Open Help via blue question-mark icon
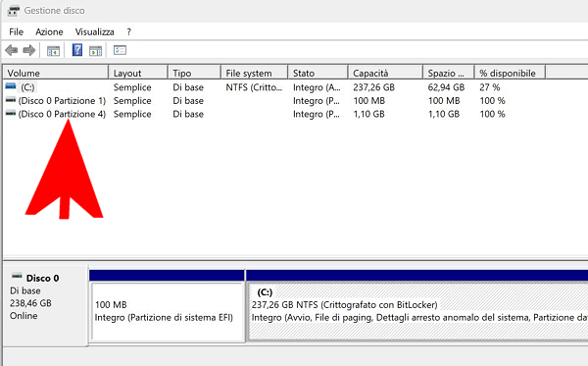The width and height of the screenshot is (588, 366). pyautogui.click(x=77, y=50)
